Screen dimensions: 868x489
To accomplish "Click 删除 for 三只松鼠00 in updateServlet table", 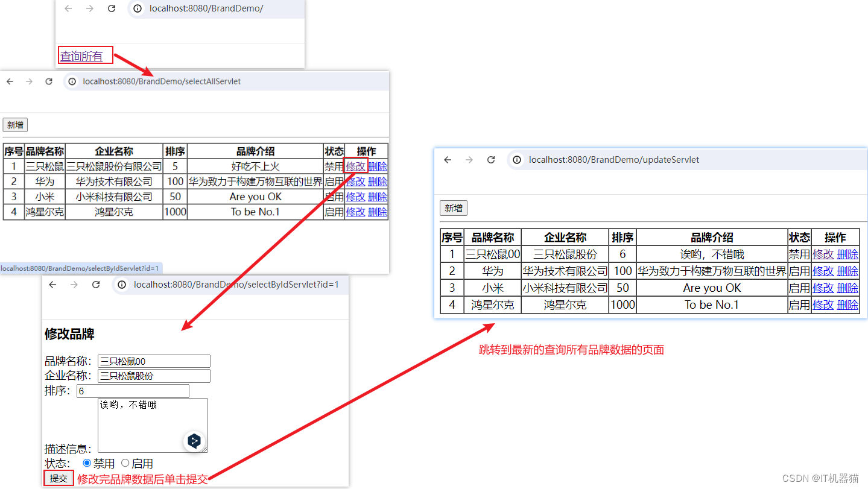I will (x=847, y=254).
